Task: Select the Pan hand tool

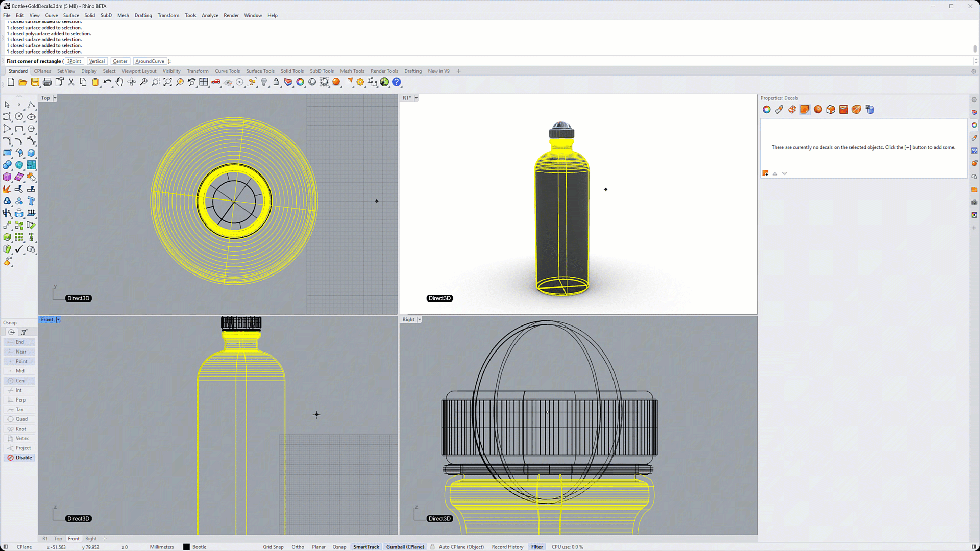Action: coord(119,82)
